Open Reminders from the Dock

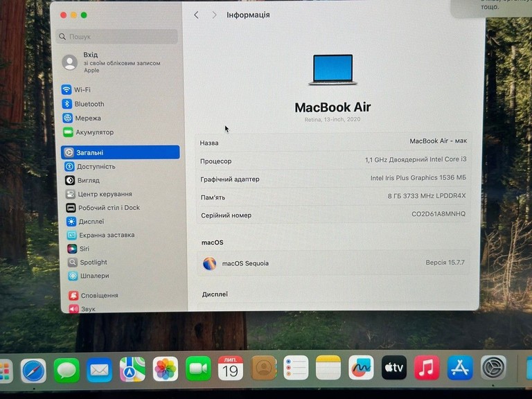coord(296,368)
